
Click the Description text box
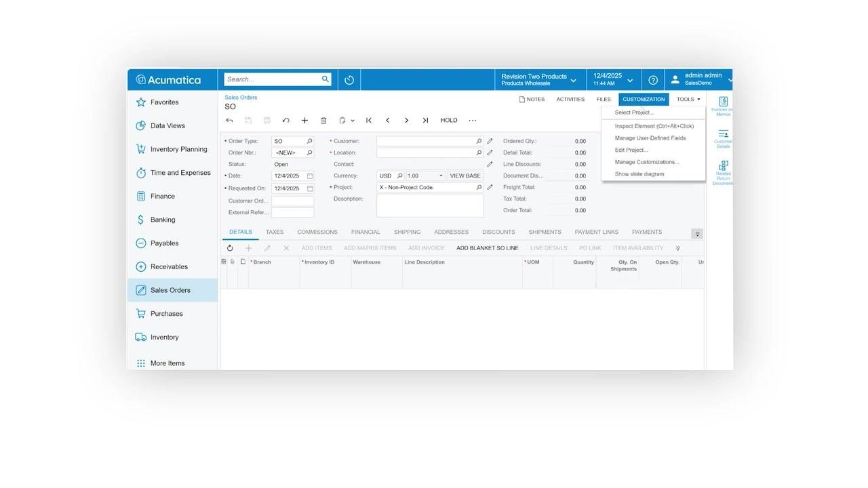[x=430, y=205]
